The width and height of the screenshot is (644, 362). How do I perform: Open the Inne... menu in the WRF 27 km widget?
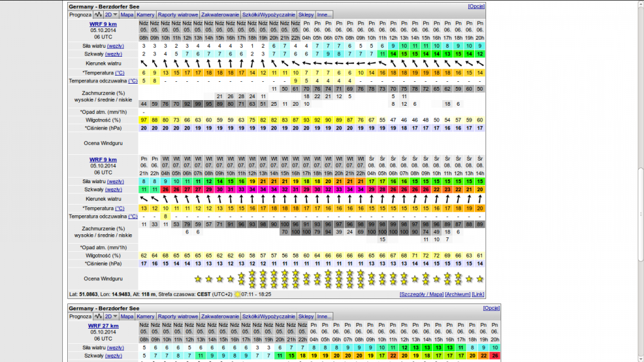(324, 316)
